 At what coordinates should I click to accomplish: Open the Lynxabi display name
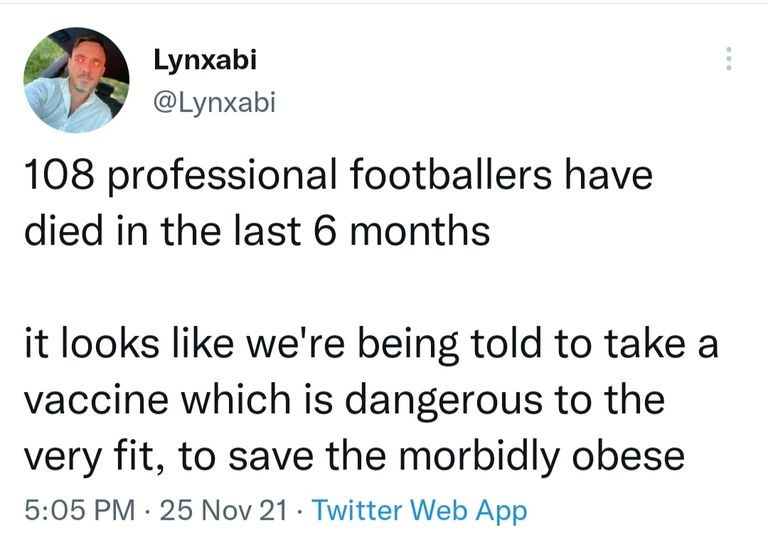[205, 60]
